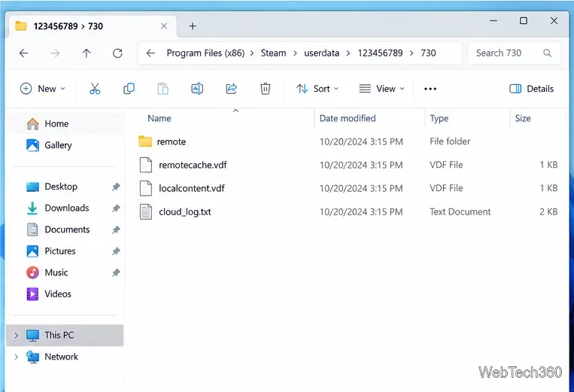Screen dimensions: 574x392
Task: Select the remote folder name
Action: pos(172,142)
